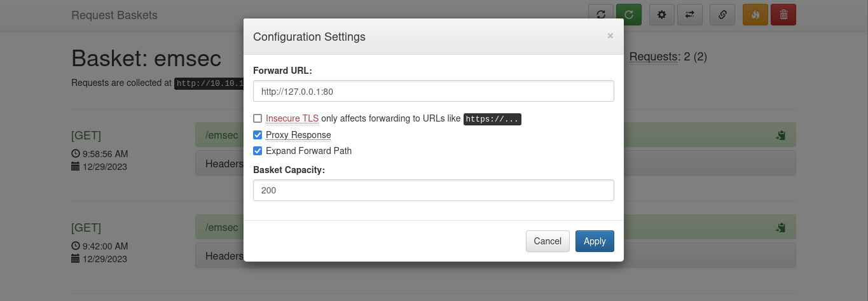The image size is (868, 301).
Task: Click copy icon on second /emsec request
Action: (x=780, y=227)
